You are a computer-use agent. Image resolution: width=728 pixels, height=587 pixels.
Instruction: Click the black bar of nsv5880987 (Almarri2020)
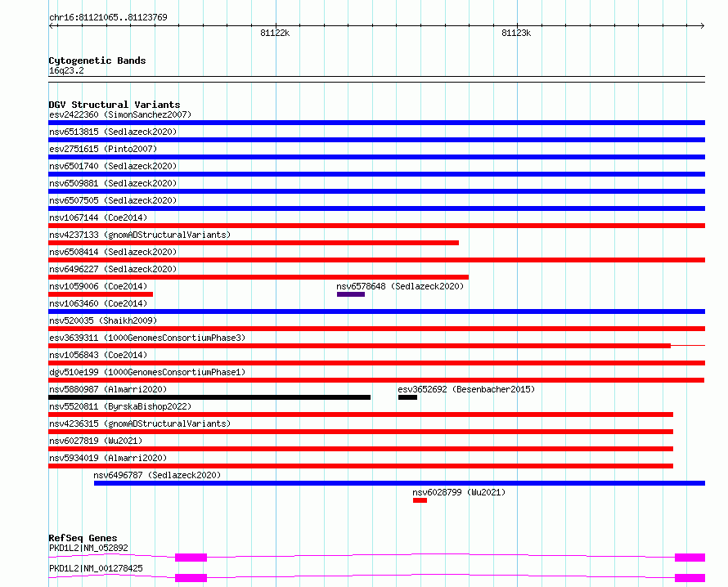(209, 397)
